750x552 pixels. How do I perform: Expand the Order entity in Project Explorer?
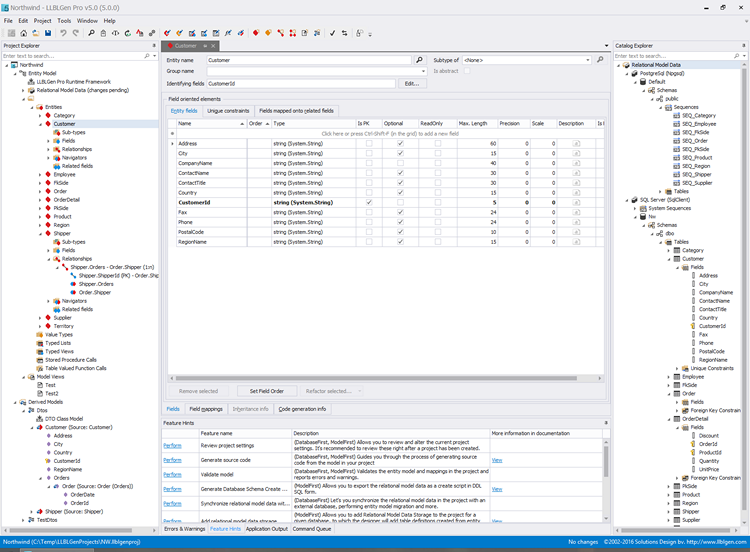[40, 191]
